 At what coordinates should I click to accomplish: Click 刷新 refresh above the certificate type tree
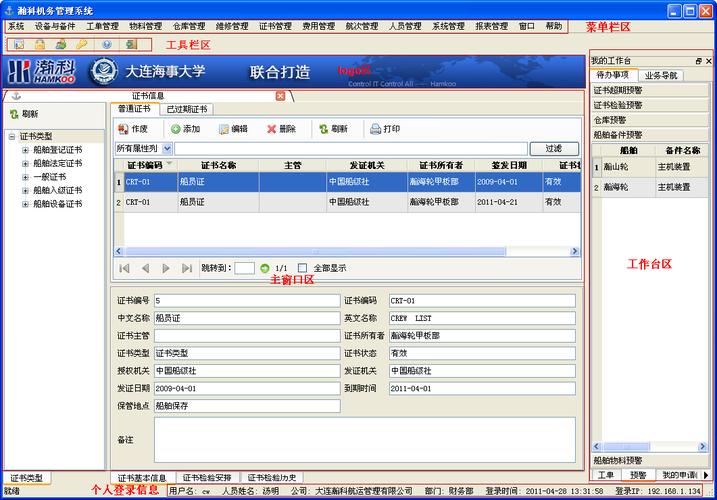pyautogui.click(x=24, y=114)
